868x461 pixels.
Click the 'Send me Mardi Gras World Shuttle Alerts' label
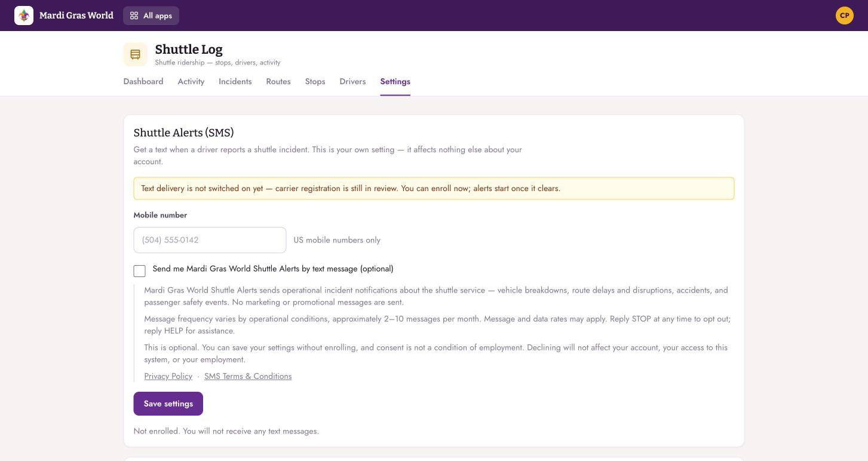pyautogui.click(x=273, y=269)
